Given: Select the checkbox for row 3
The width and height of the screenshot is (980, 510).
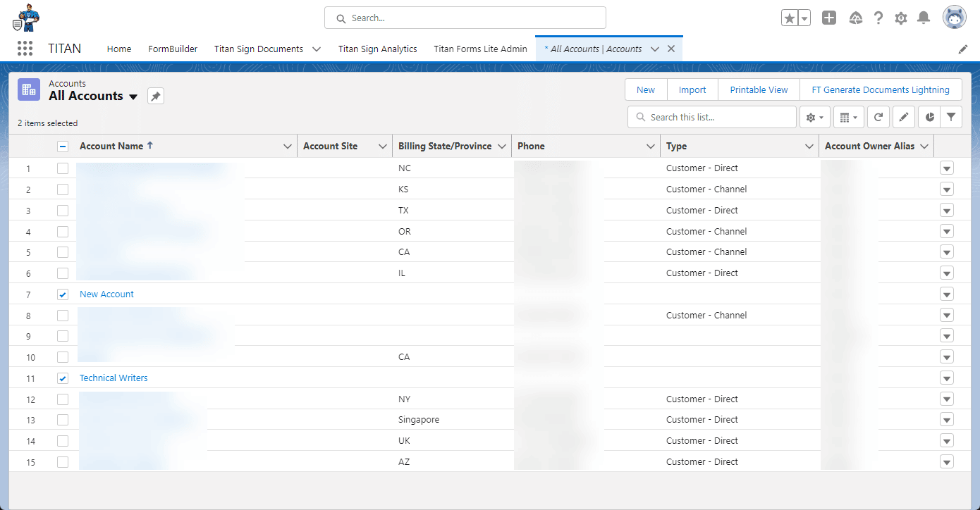Looking at the screenshot, I should (x=63, y=211).
